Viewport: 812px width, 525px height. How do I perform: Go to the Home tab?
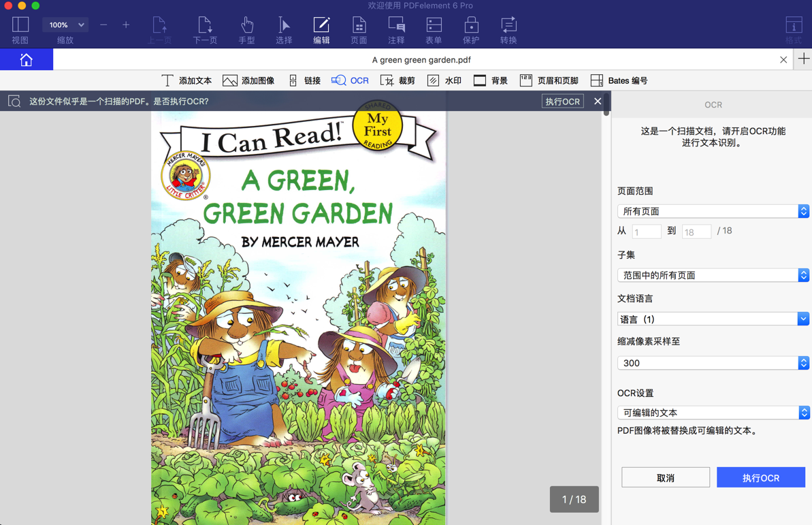coord(27,60)
